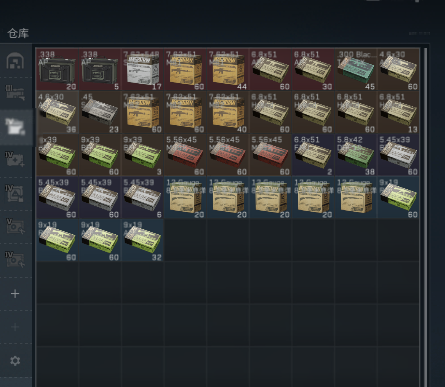445x387 pixels.
Task: Select the 7.62x51 box with 40 rounds
Action: point(228,112)
